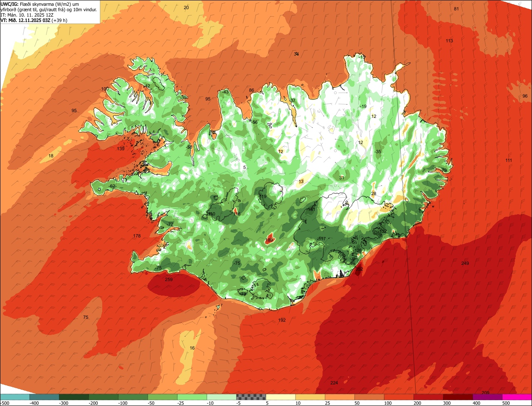Click the title line starting 'UWC/IG: Flæði skynvarma'
The width and height of the screenshot is (532, 406).
pyautogui.click(x=40, y=4)
